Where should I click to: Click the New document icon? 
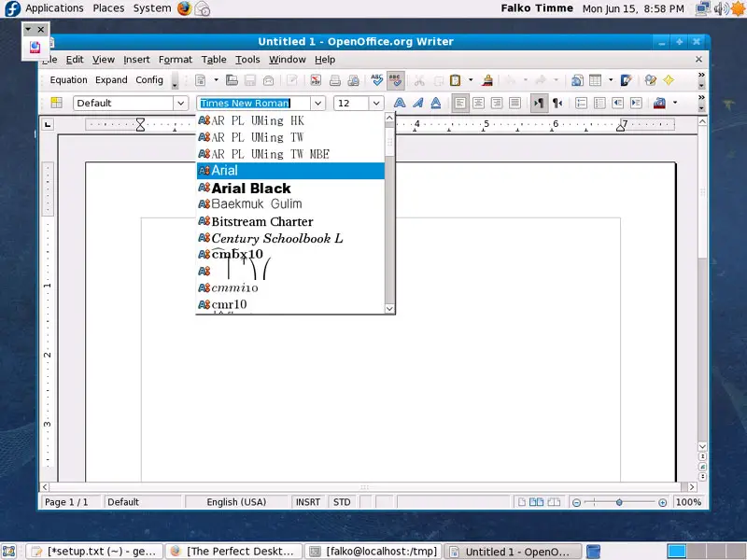point(201,80)
